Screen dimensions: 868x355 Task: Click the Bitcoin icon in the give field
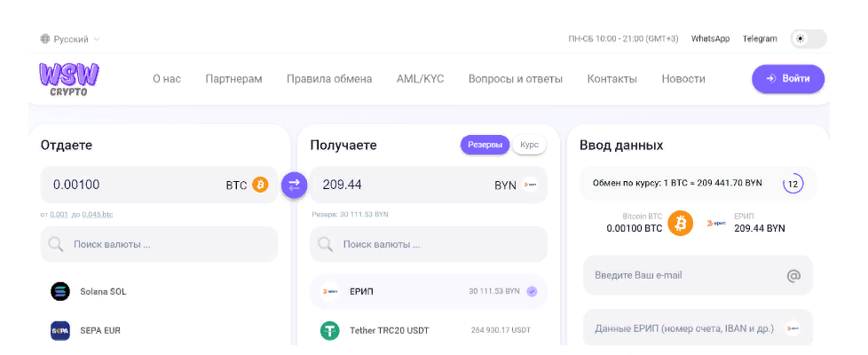click(260, 185)
